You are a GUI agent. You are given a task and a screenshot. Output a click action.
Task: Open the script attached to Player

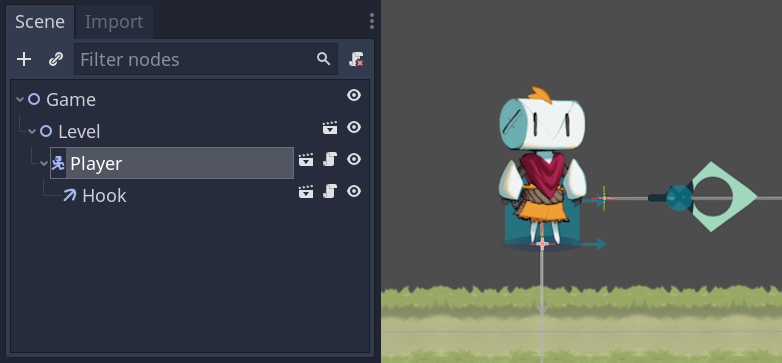click(x=330, y=160)
